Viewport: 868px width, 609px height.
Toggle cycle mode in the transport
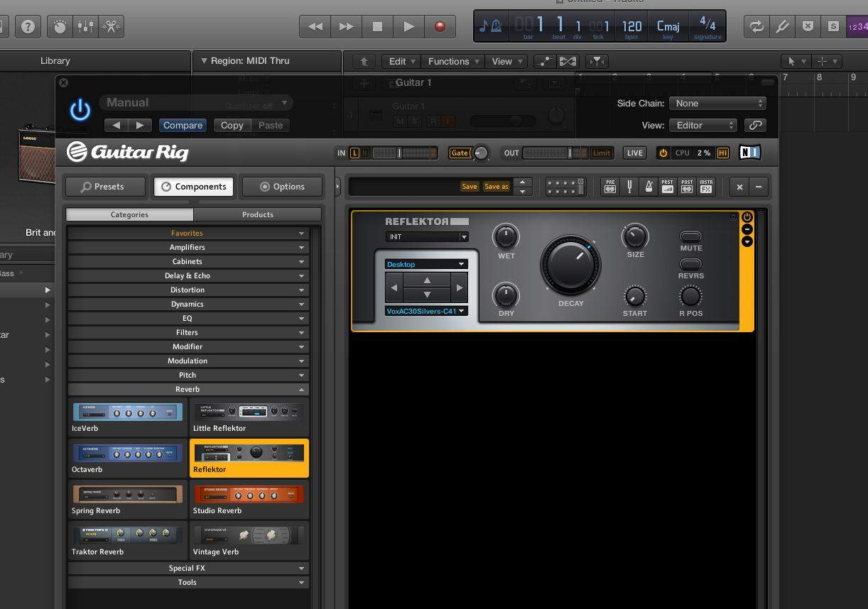(756, 26)
